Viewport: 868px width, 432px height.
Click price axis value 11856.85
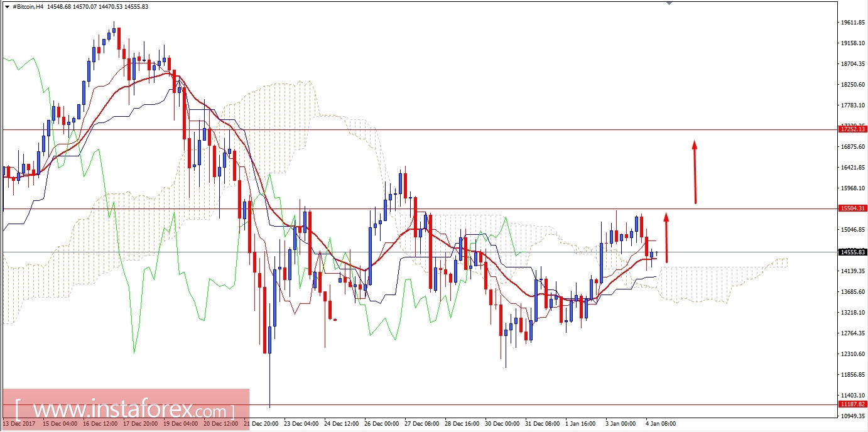click(x=853, y=375)
